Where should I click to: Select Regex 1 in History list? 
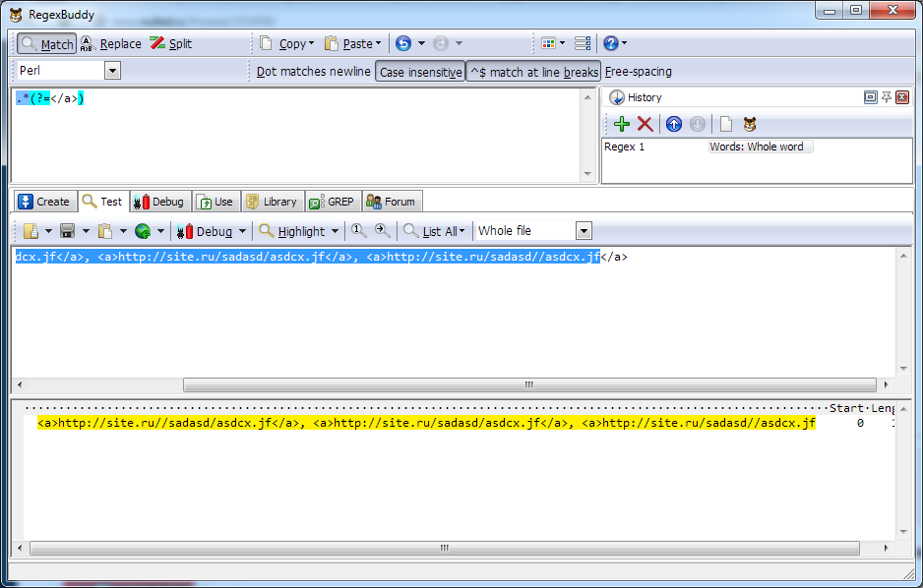pyautogui.click(x=624, y=147)
